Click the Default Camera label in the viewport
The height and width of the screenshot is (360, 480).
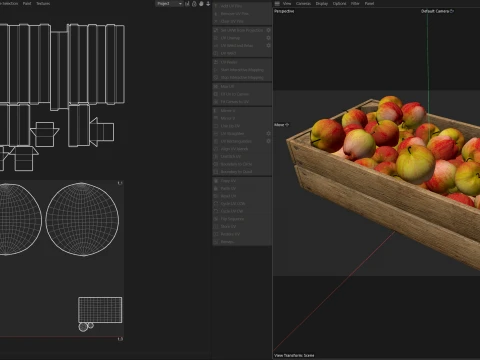point(437,11)
